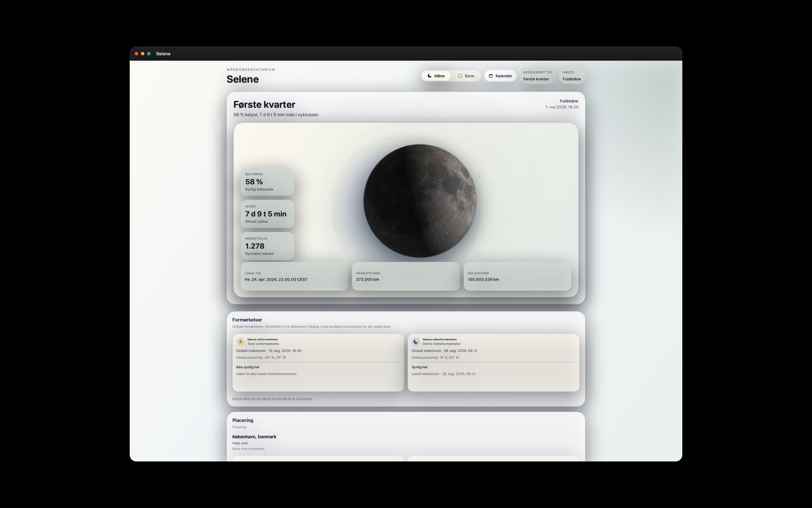Click the Fuldmåne label at the panel top right
The width and height of the screenshot is (812, 508).
pos(569,101)
